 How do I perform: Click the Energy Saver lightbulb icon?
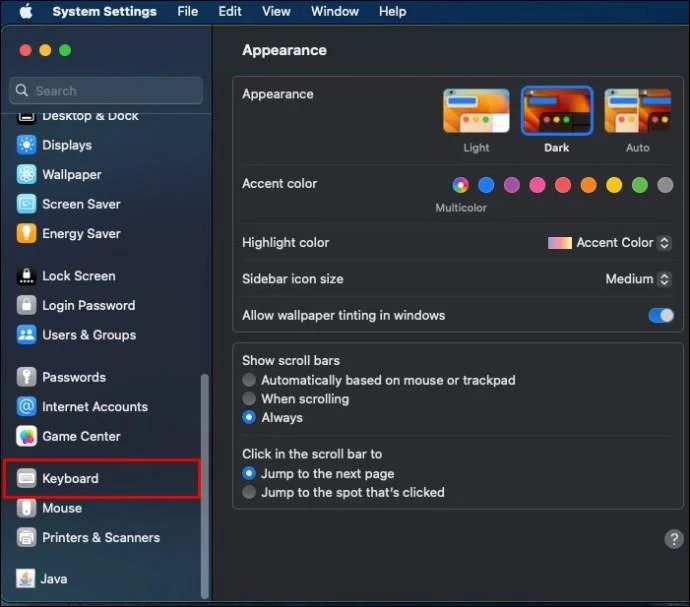(26, 234)
